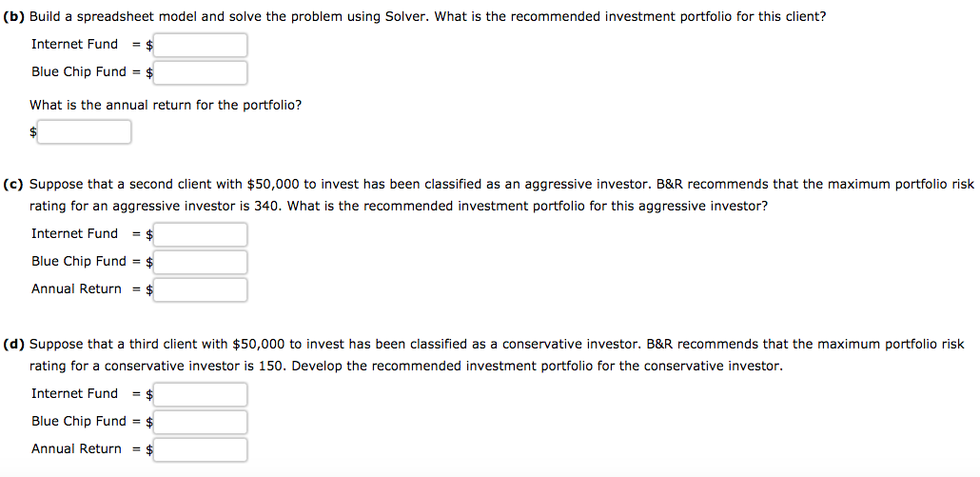Image resolution: width=980 pixels, height=477 pixels.
Task: Click the $50,000 amount in part (d) text
Action: tap(259, 345)
